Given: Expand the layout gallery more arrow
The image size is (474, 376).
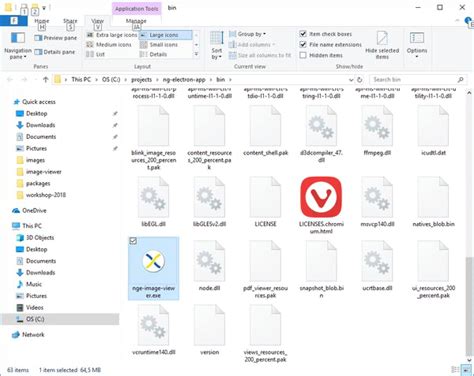Looking at the screenshot, I should (x=196, y=54).
